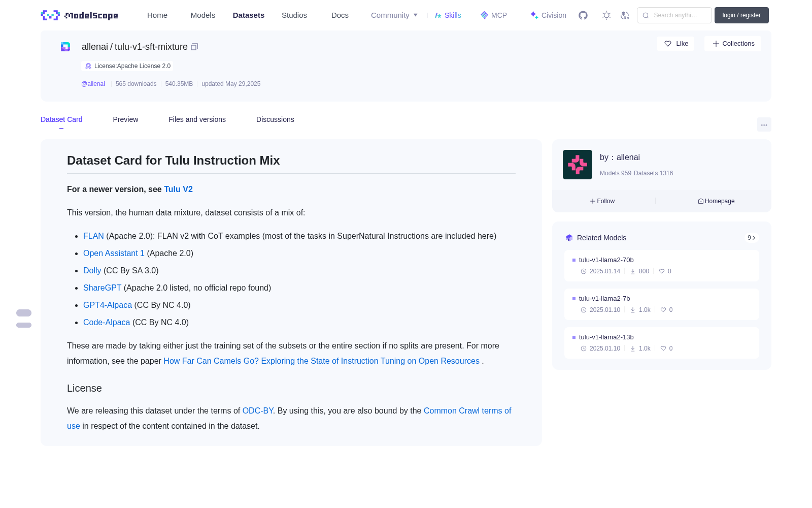Open the FLAN link

pos(93,236)
